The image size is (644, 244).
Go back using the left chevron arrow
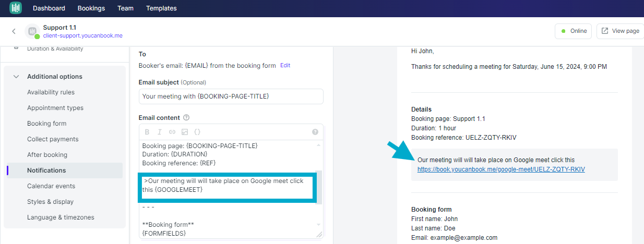14,31
